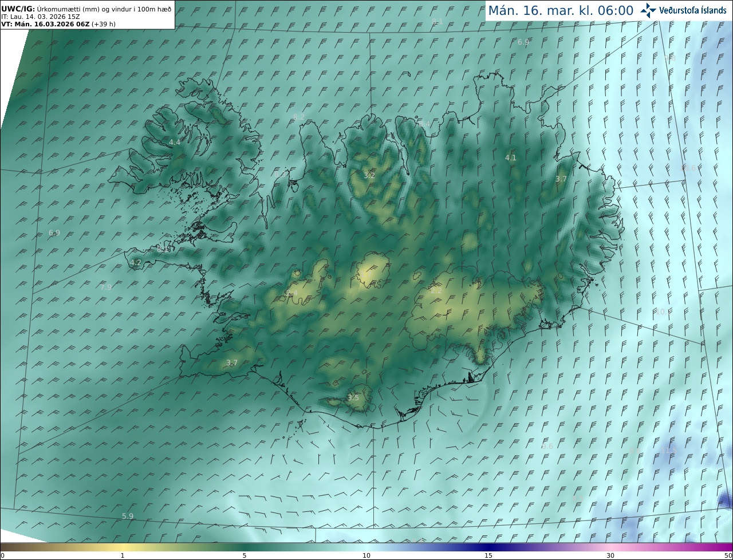Select the "IT: Lau. 14. 03. 2026 15Z" line
733x560 pixels.
click(x=41, y=17)
